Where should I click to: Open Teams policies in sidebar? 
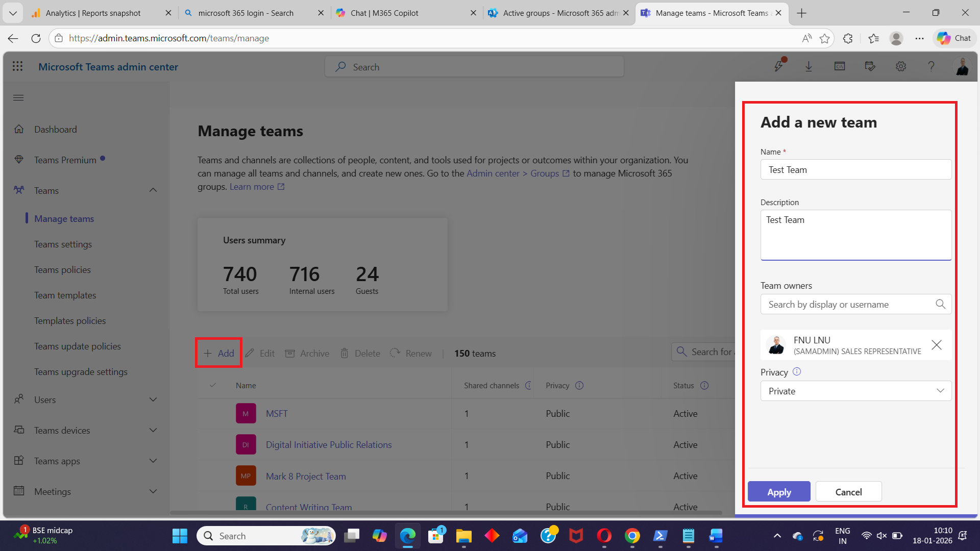[62, 269]
